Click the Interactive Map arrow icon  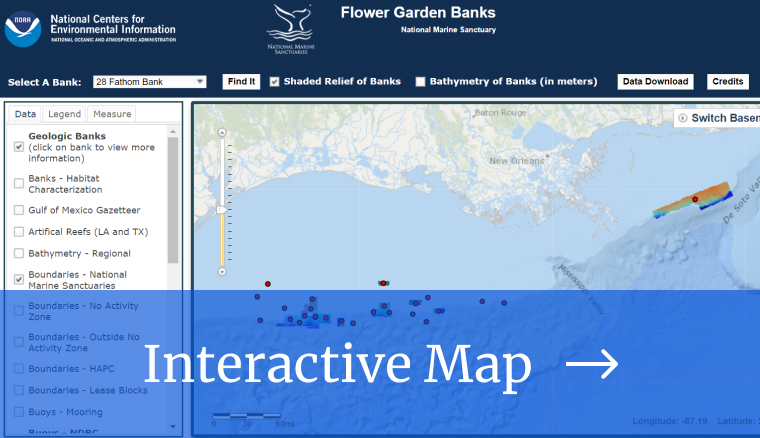click(592, 366)
